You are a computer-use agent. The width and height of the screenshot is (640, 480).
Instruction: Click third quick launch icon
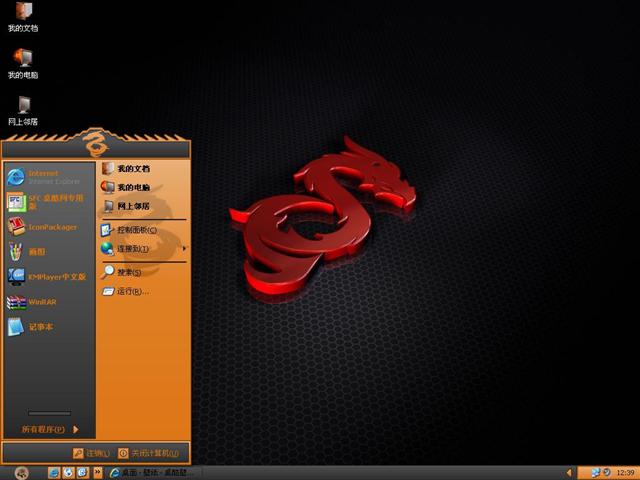(82, 473)
